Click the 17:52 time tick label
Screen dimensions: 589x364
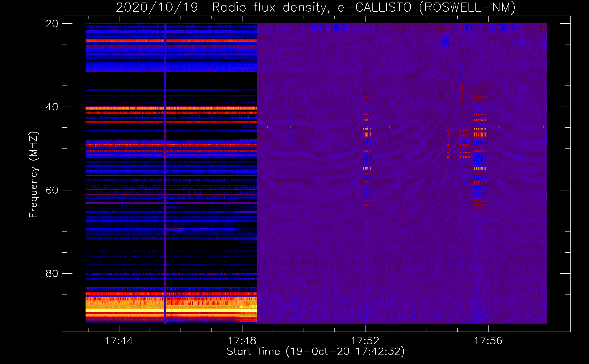point(365,341)
